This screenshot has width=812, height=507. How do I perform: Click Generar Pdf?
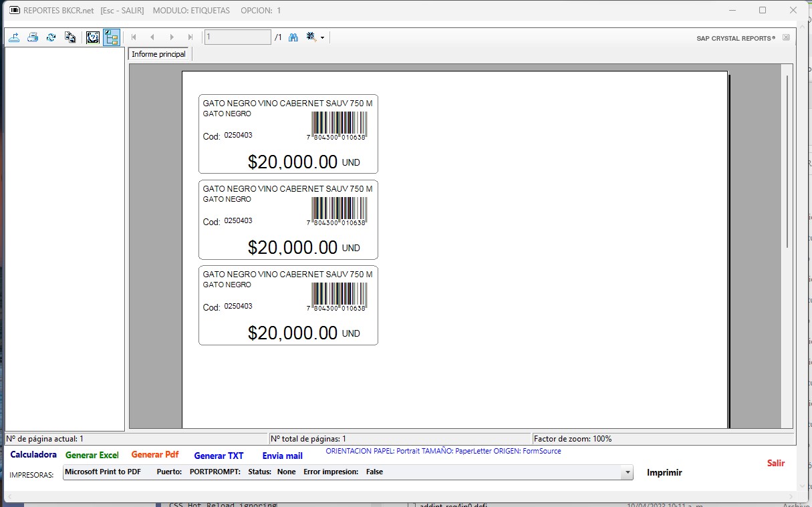tap(155, 455)
